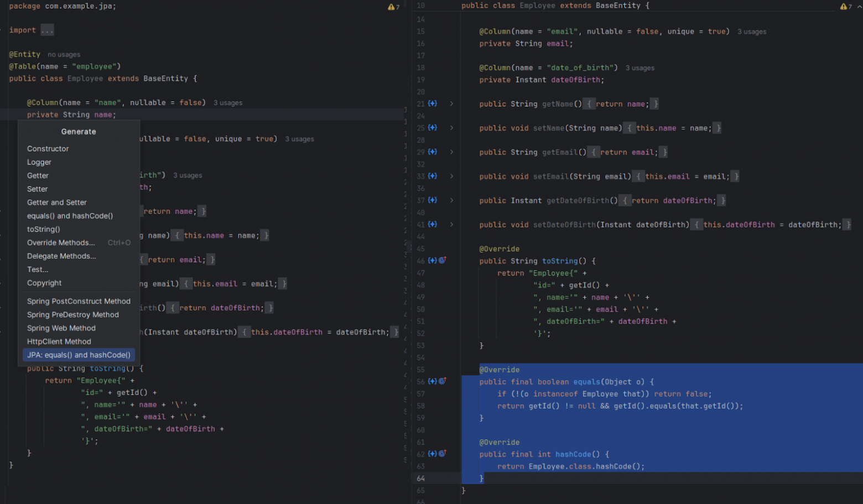This screenshot has height=504, width=863.
Task: Click the gutter bean icon beside setDateOfBirth line 41
Action: click(433, 224)
